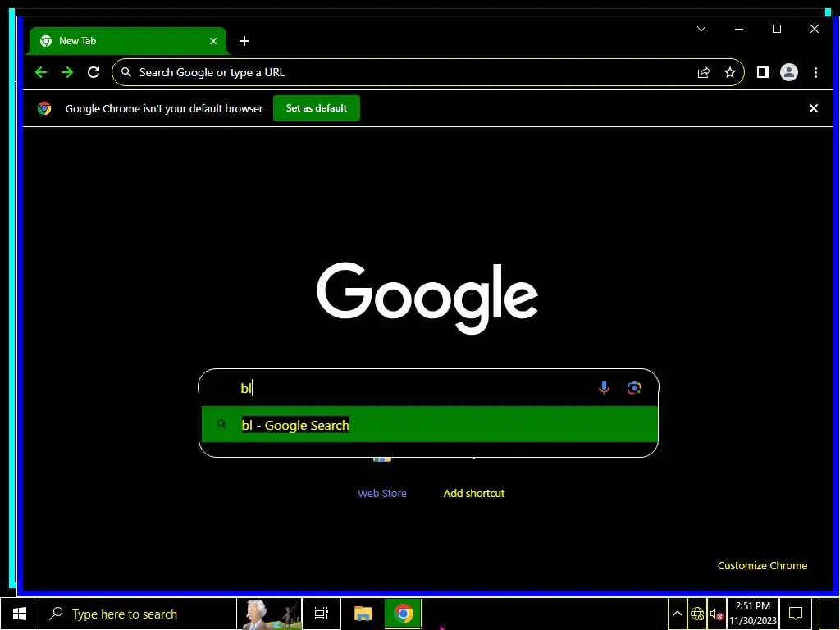This screenshot has width=840, height=630.
Task: Click the Google logo
Action: click(427, 298)
